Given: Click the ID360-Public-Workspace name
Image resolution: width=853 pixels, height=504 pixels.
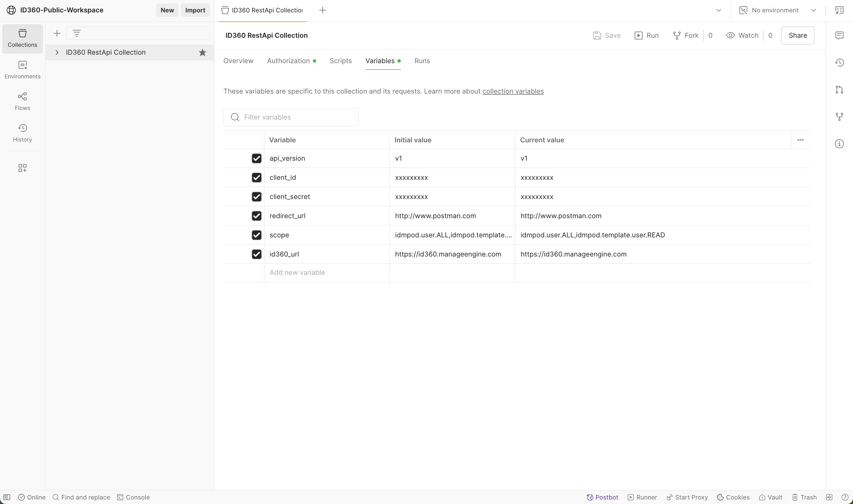Looking at the screenshot, I should (62, 10).
